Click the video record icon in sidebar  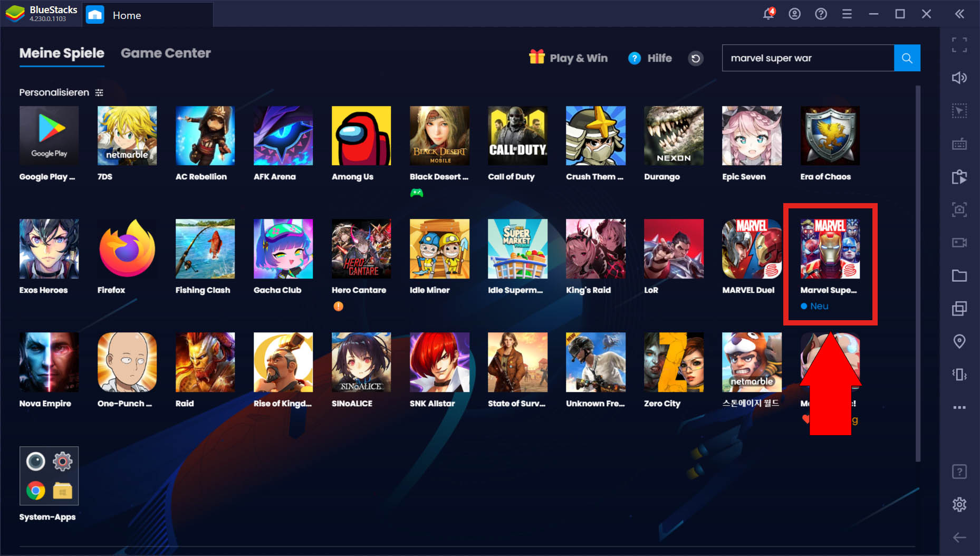tap(959, 243)
